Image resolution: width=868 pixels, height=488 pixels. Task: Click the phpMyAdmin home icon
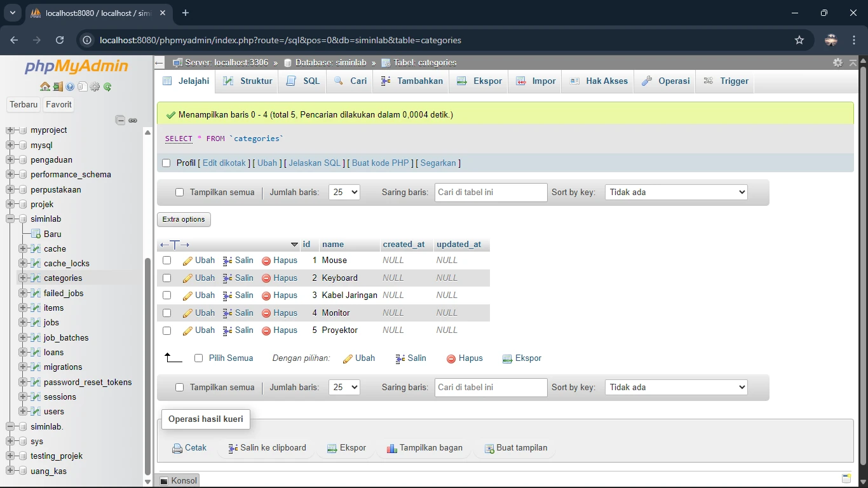44,87
